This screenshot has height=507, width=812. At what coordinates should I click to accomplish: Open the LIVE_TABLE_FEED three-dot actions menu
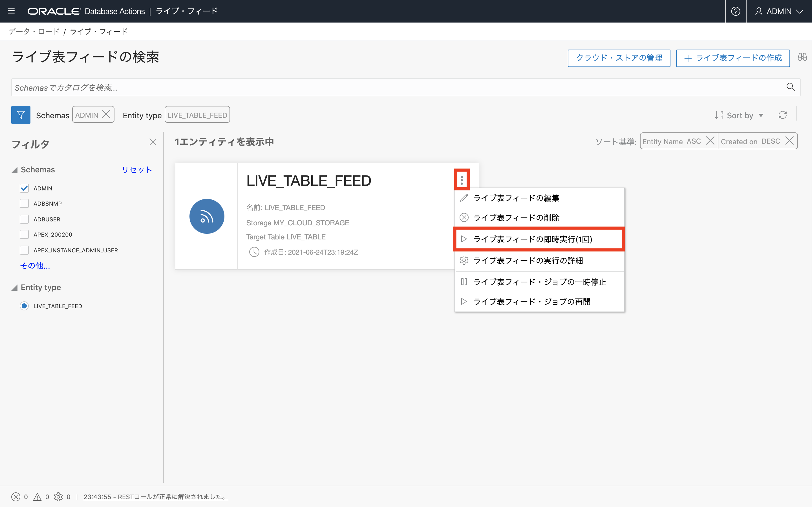pyautogui.click(x=462, y=180)
